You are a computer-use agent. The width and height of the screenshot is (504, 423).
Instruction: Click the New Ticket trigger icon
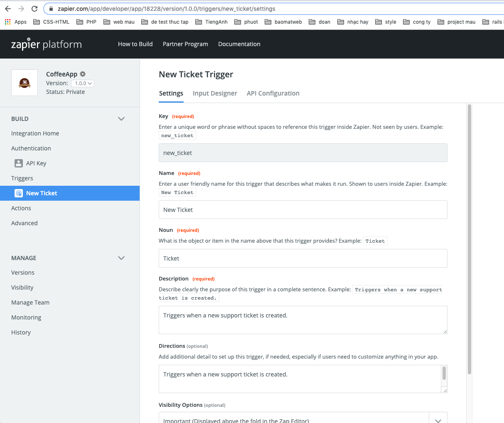19,193
